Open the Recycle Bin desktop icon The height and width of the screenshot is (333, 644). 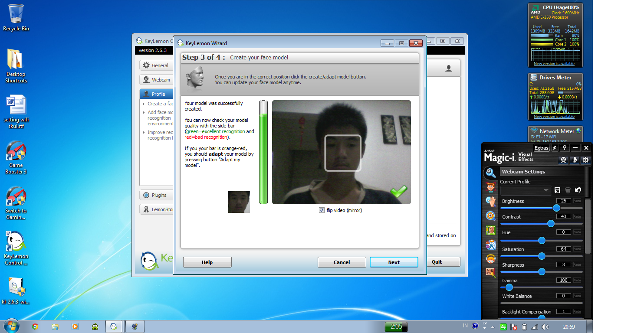[16, 17]
